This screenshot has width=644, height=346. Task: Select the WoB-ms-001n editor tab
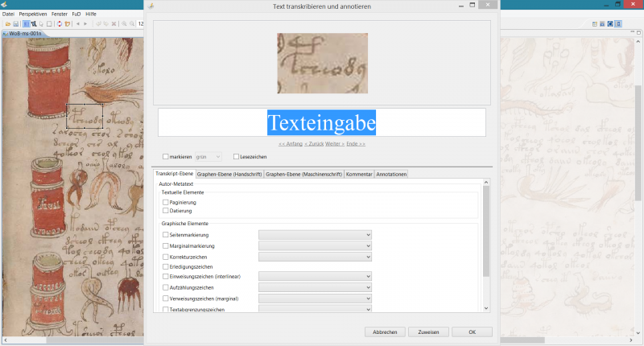click(25, 34)
